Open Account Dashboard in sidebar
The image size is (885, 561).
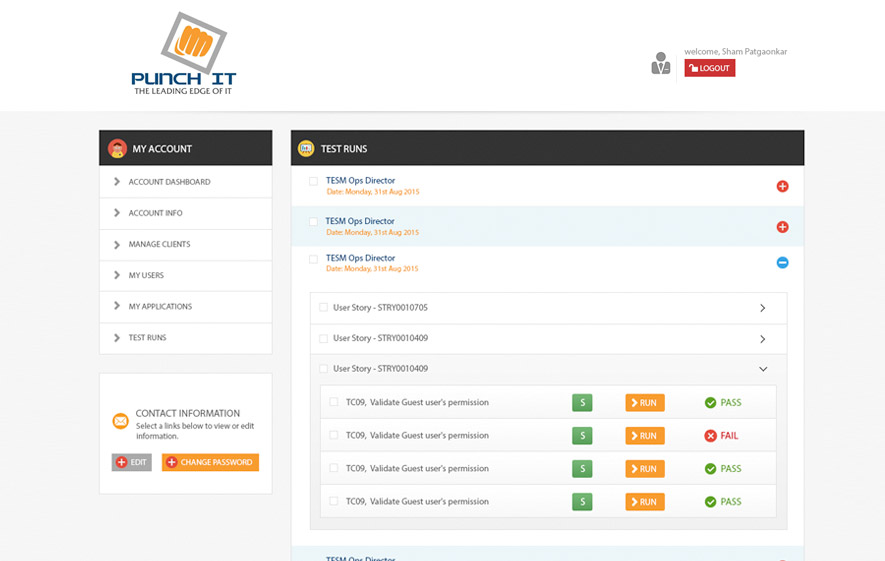coord(169,182)
